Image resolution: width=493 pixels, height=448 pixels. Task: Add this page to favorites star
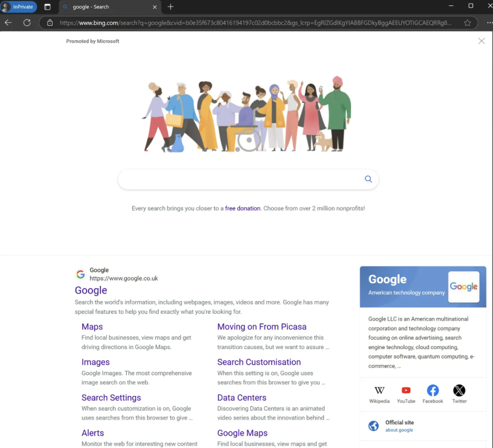coord(467,23)
